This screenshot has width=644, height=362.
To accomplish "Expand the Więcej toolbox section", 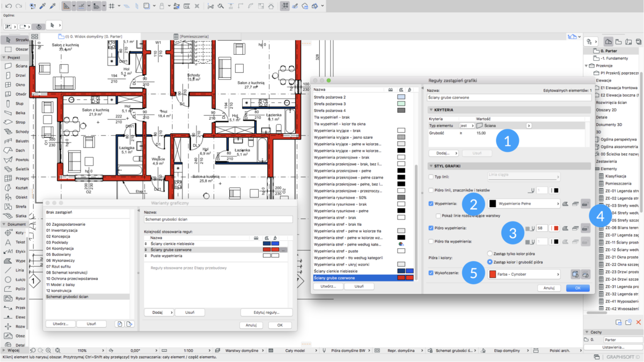I will click(3, 350).
